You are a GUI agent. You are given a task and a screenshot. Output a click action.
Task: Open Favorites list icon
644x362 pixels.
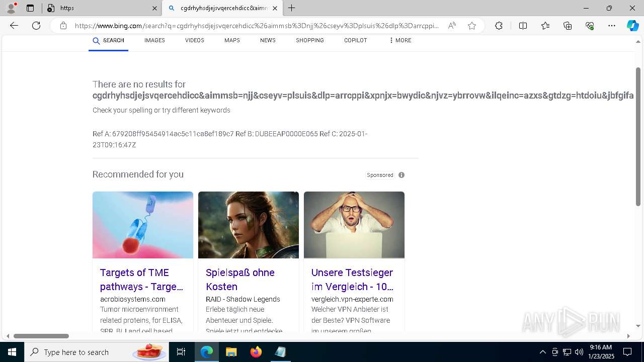(x=545, y=26)
